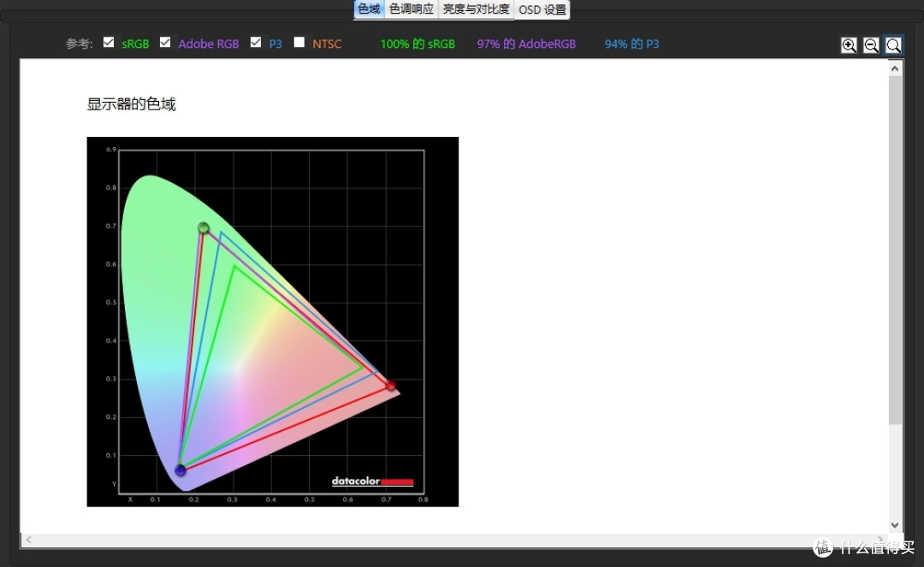Open the 色调响应 tab

[412, 9]
